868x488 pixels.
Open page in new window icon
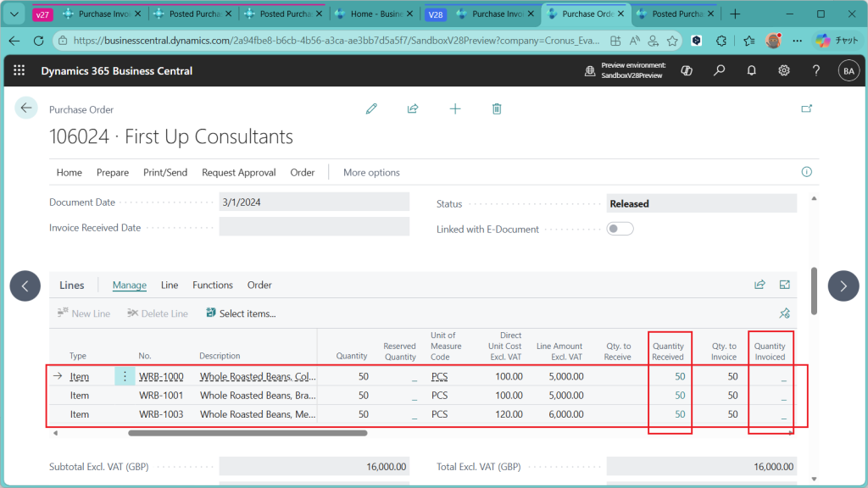coord(806,108)
